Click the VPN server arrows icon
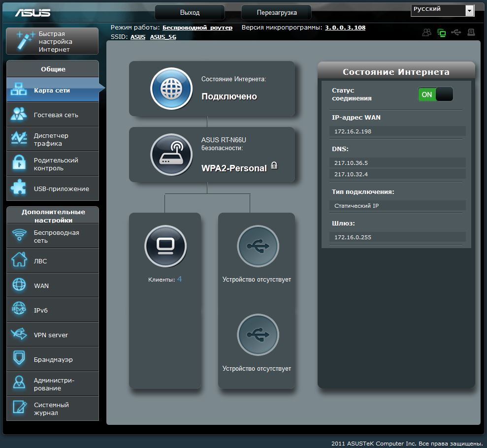 19,334
